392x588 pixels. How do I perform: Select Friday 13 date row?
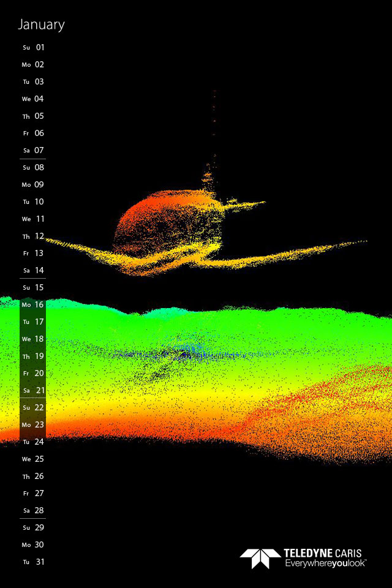33,253
